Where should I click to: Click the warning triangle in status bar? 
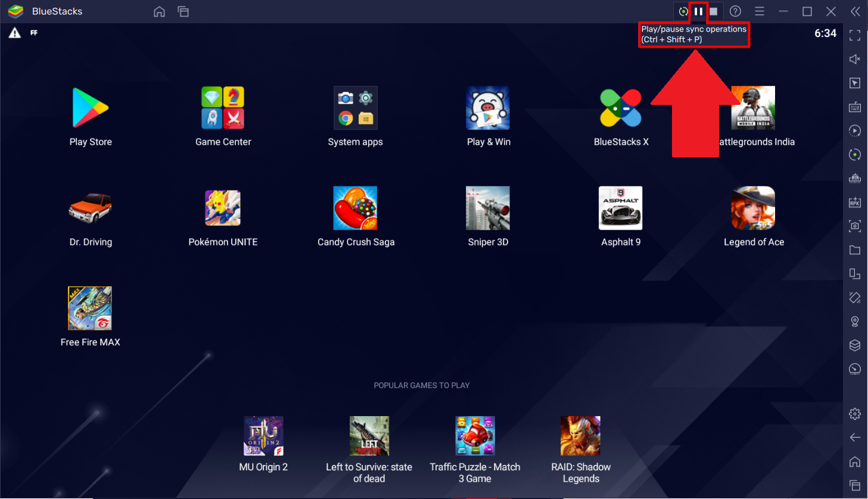click(15, 33)
